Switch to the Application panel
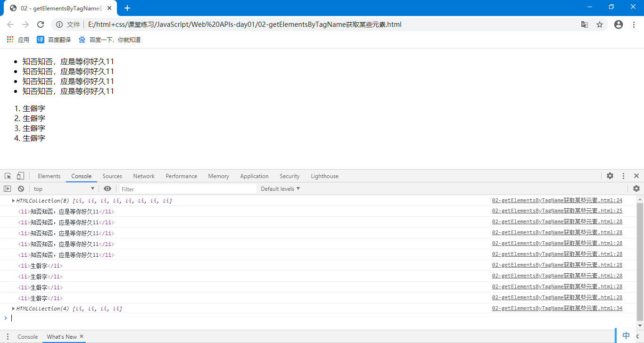This screenshot has height=343, width=644. (x=254, y=176)
